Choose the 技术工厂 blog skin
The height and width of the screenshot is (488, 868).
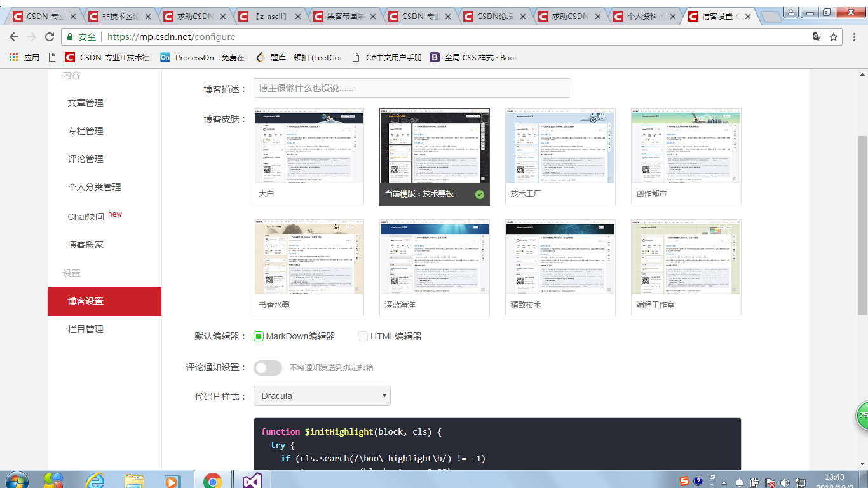(560, 156)
